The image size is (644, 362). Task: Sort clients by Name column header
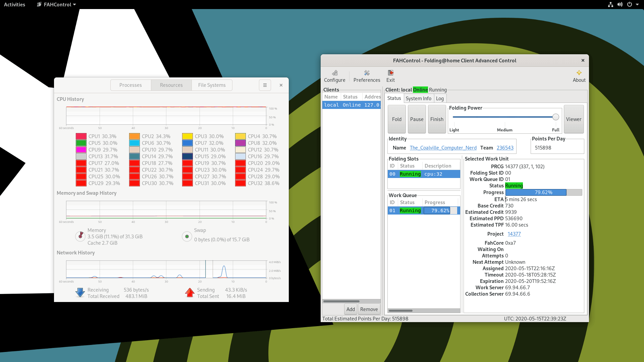331,97
